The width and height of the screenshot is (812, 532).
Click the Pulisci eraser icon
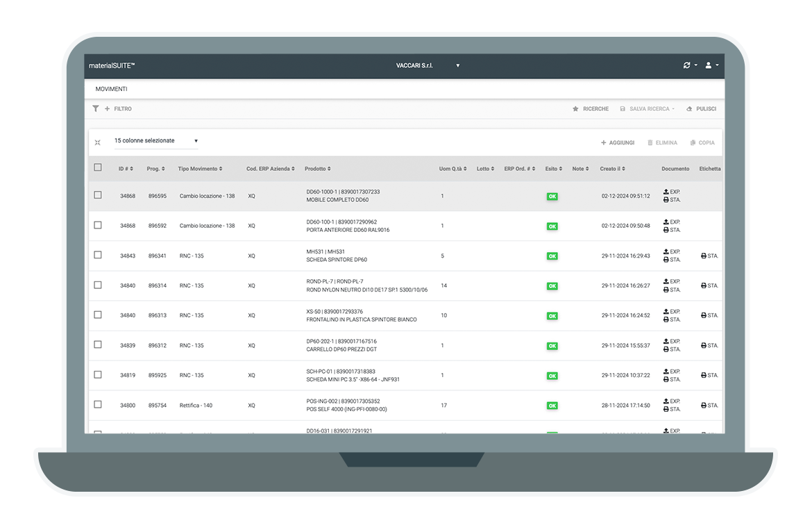coord(689,109)
